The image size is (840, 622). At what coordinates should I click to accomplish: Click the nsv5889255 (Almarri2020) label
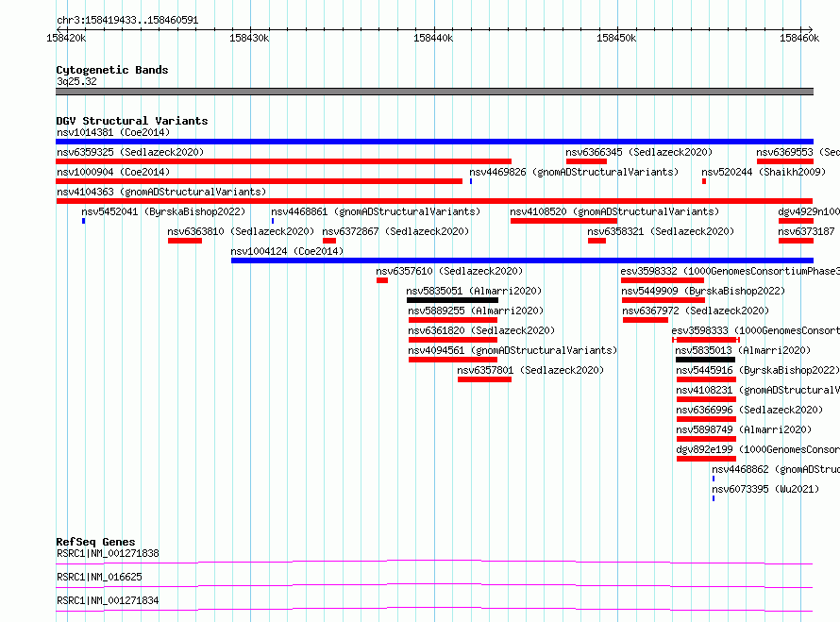click(x=476, y=311)
